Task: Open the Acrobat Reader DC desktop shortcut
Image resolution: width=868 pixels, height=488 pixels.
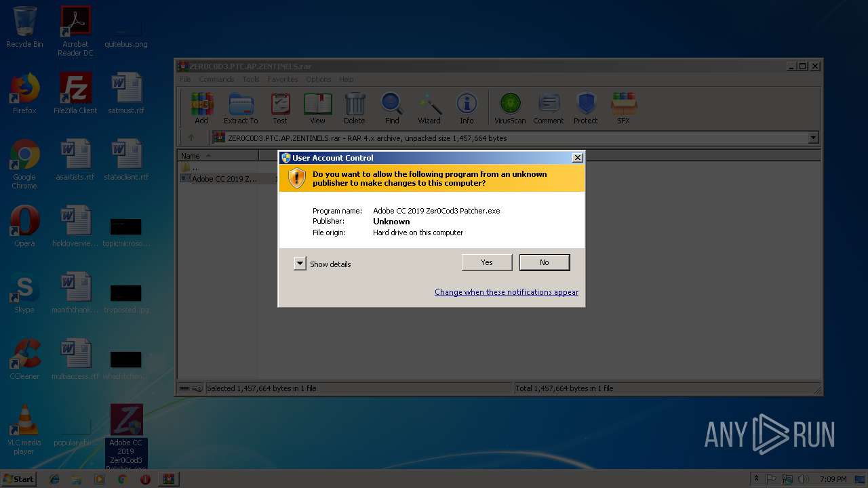Action: coord(75,31)
